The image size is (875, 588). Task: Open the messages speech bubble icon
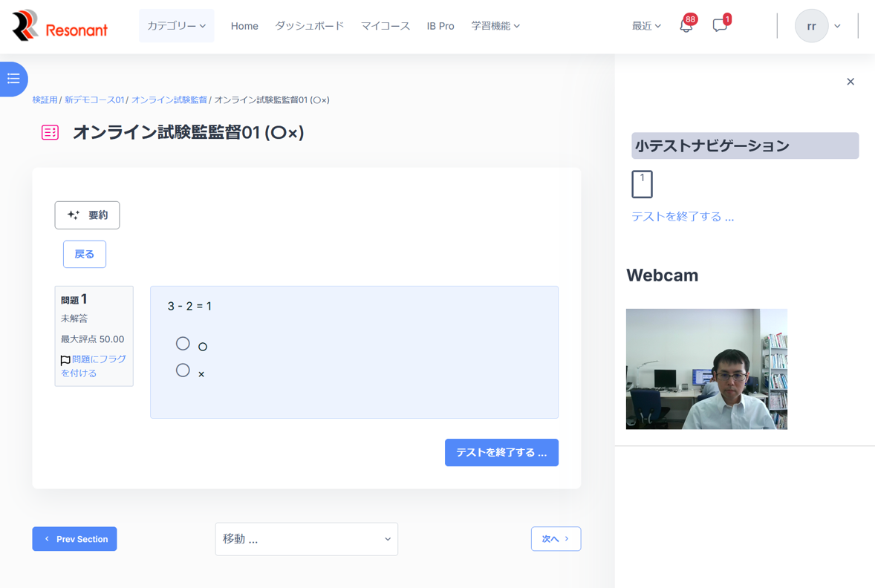(x=719, y=26)
